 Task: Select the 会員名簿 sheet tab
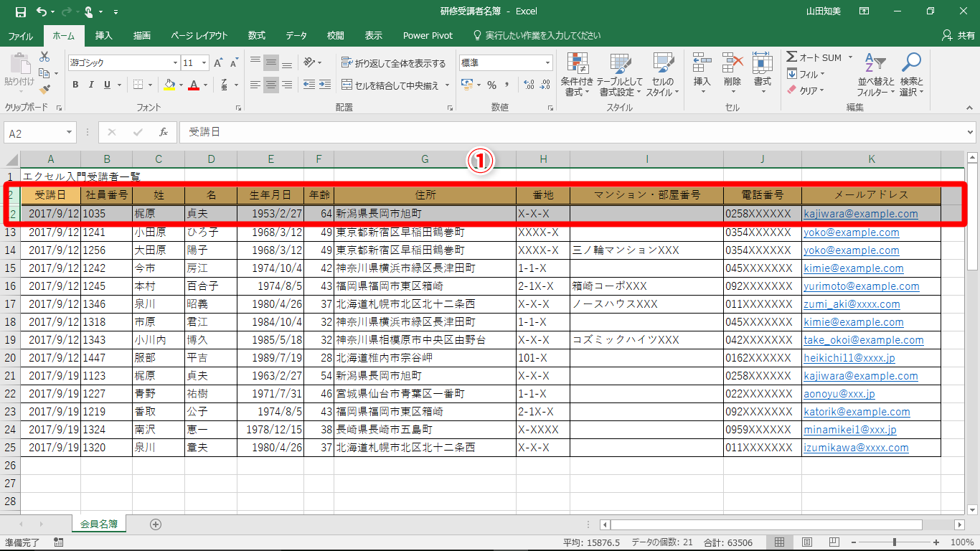pyautogui.click(x=99, y=524)
